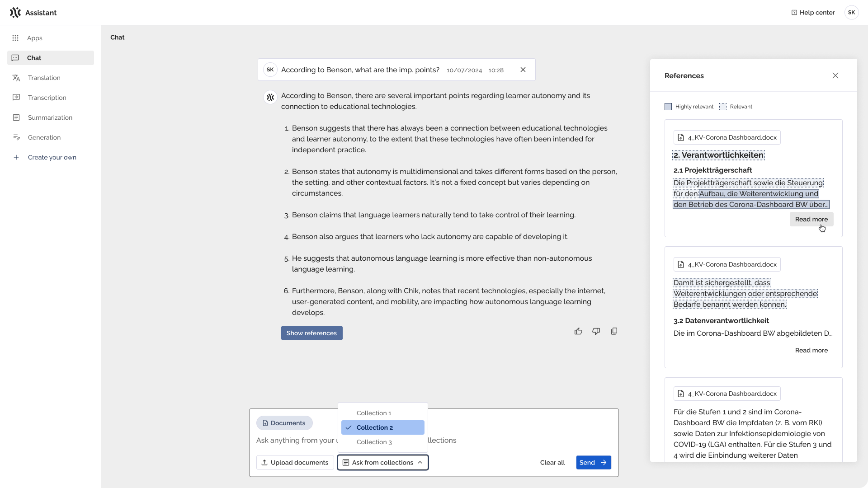Give the answer a thumbs up
The height and width of the screenshot is (488, 868).
point(578,331)
